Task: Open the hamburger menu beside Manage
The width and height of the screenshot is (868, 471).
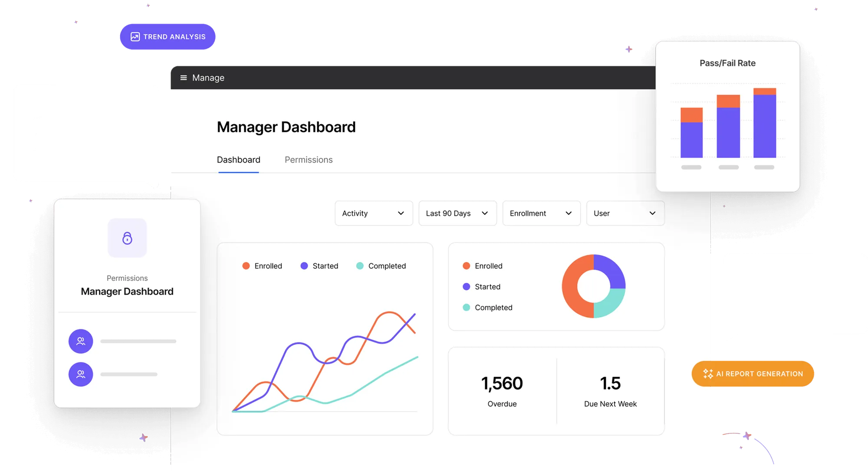Action: pos(184,78)
